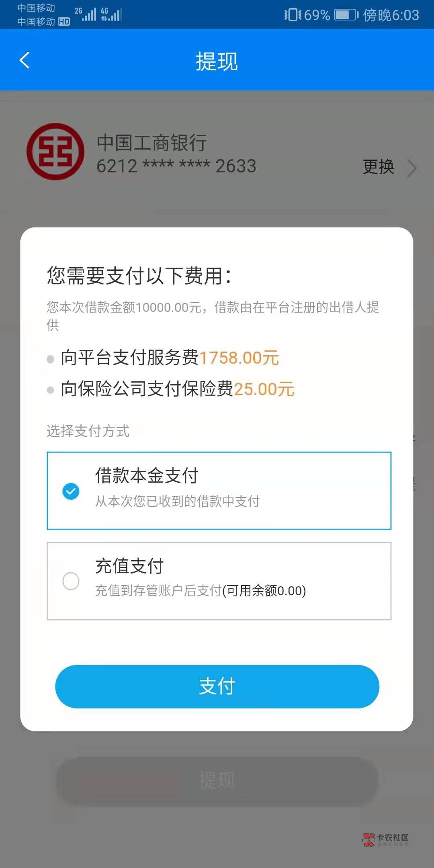Tap the 充值支付 option title
Screen dimensions: 434x868
(x=129, y=566)
